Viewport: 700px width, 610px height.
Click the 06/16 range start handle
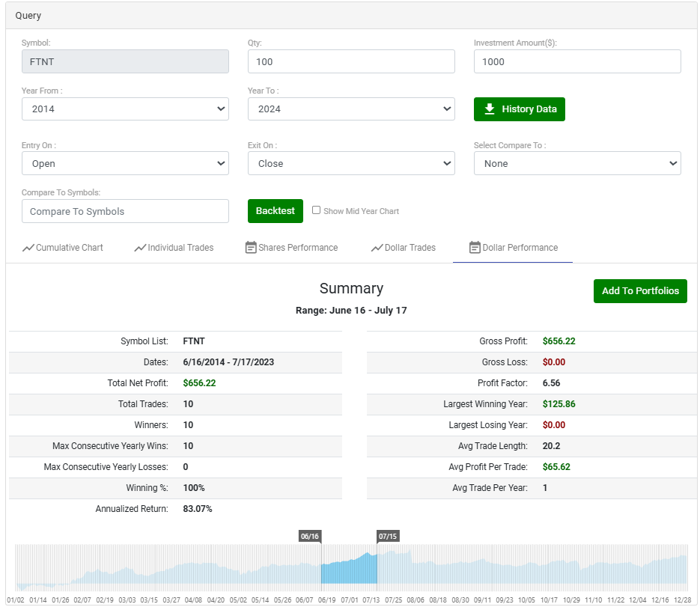(x=310, y=536)
